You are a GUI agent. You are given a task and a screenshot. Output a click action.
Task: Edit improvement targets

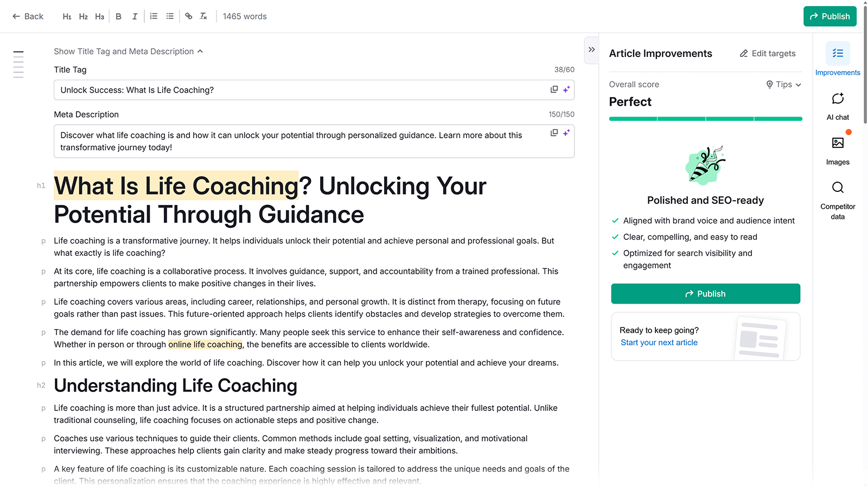(767, 53)
